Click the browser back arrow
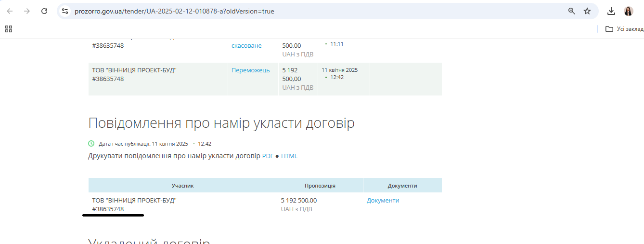 tap(10, 11)
